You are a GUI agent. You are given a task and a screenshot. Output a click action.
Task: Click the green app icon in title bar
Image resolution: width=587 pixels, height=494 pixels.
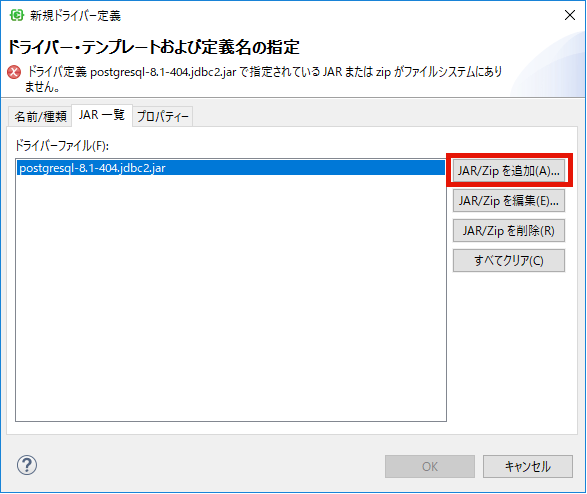pyautogui.click(x=17, y=15)
